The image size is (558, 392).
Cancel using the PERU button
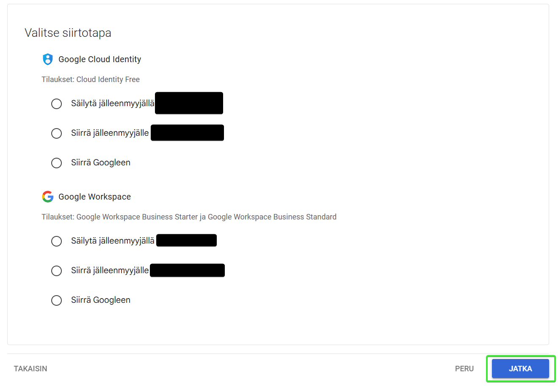tap(464, 369)
